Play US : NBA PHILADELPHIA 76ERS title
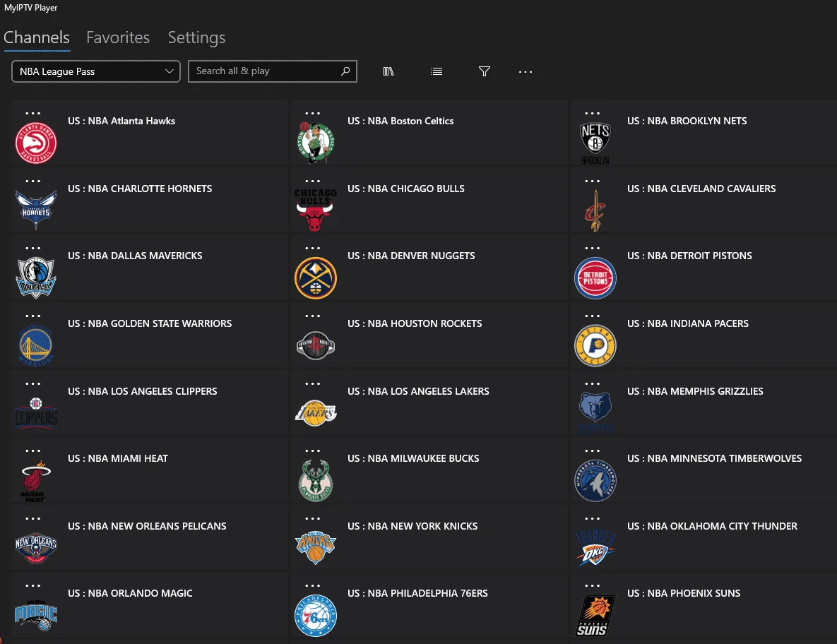 pos(417,593)
